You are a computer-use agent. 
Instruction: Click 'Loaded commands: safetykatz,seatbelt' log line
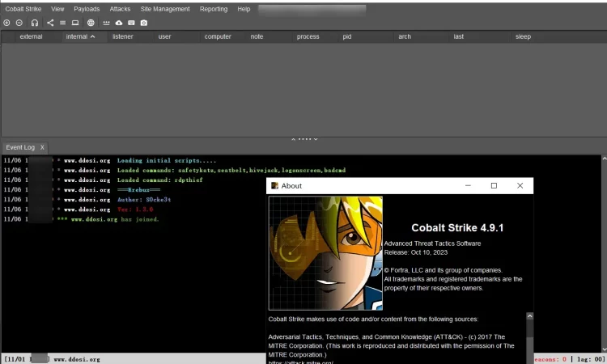point(231,170)
